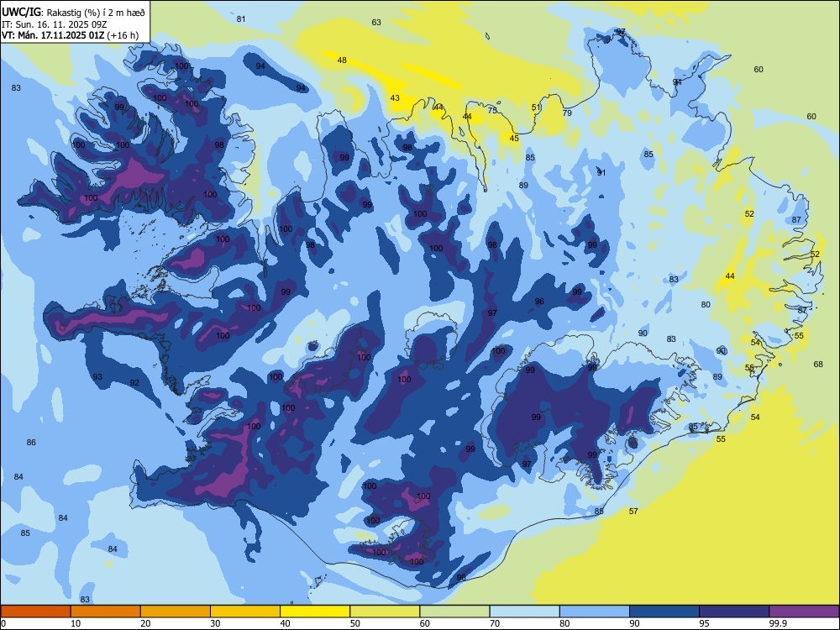Click the 50–60 yellow-green legend swatch

click(385, 612)
